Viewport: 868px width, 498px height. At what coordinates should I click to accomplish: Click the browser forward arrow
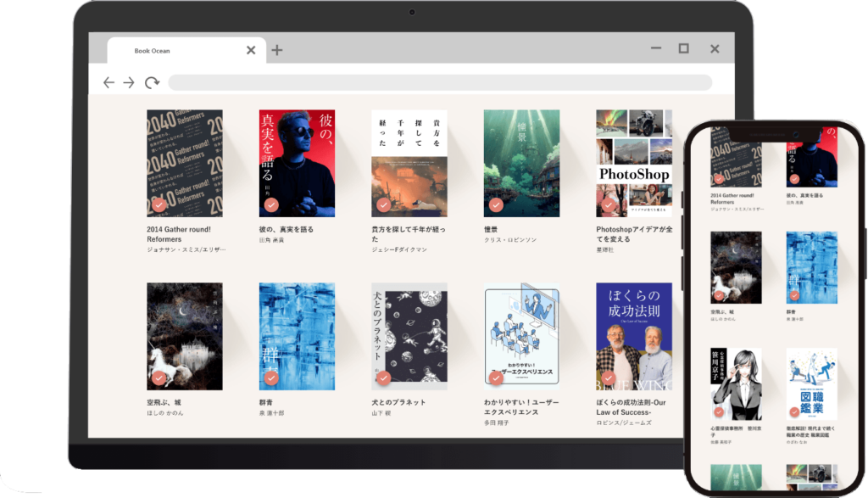click(129, 82)
